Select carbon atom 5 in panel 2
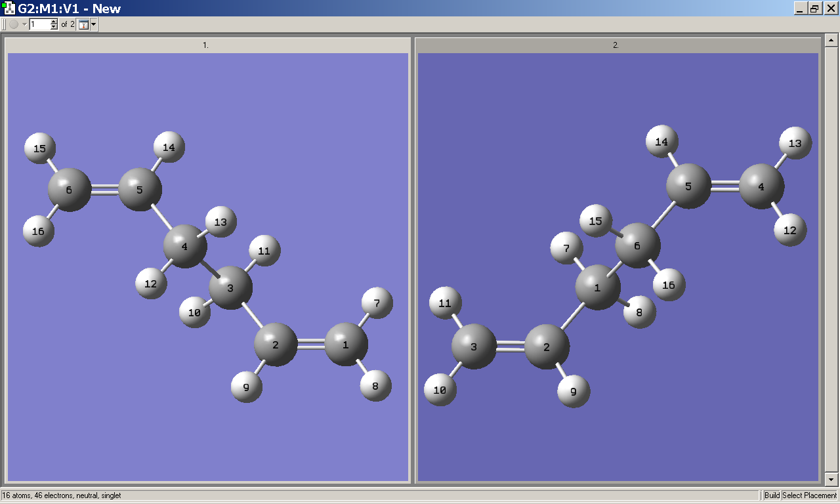840x504 pixels. 688,186
